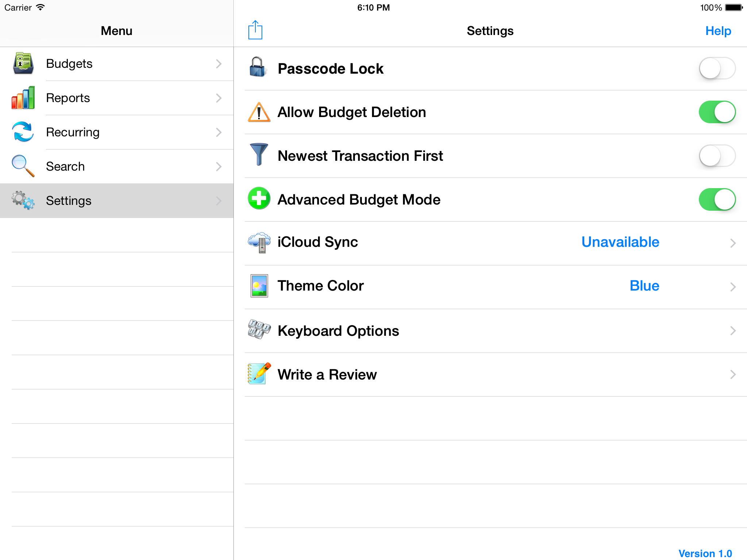Turn off Allow Budget Deletion switch
747x560 pixels.
[717, 112]
